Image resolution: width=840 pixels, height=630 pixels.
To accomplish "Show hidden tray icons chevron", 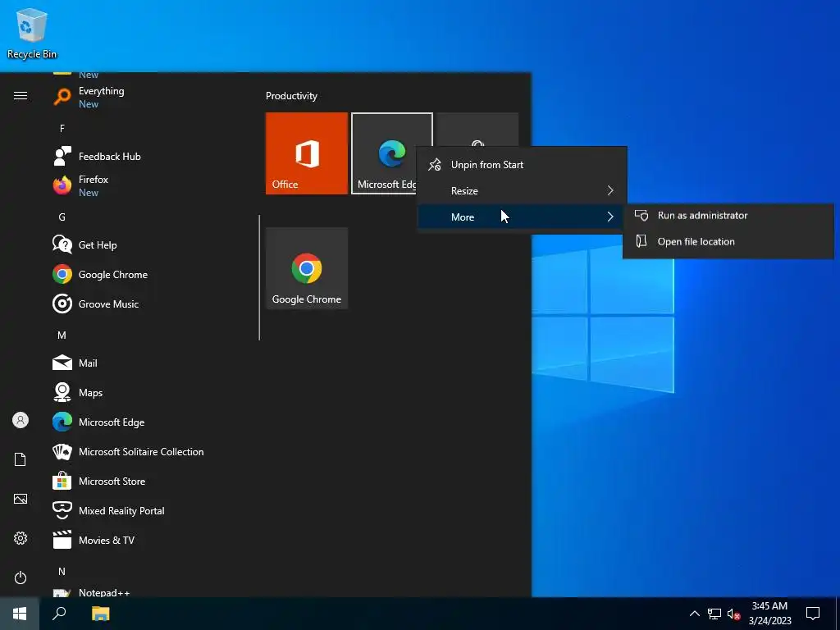I will click(694, 614).
